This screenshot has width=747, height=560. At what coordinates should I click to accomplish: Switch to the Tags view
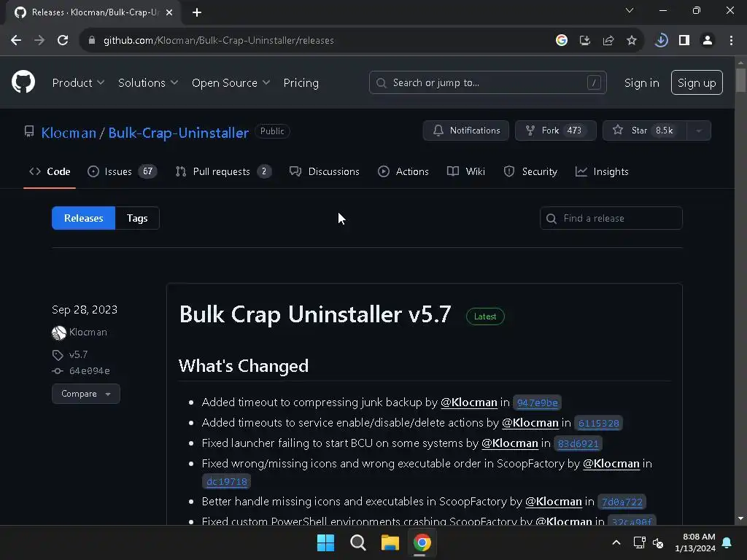coord(137,218)
